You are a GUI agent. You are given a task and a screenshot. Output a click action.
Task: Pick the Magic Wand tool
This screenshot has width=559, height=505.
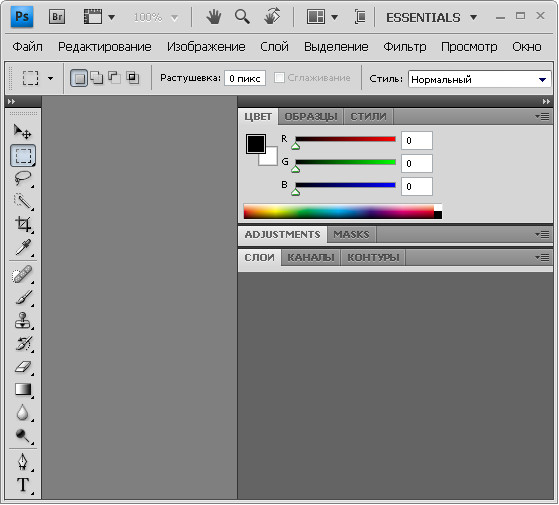[23, 201]
